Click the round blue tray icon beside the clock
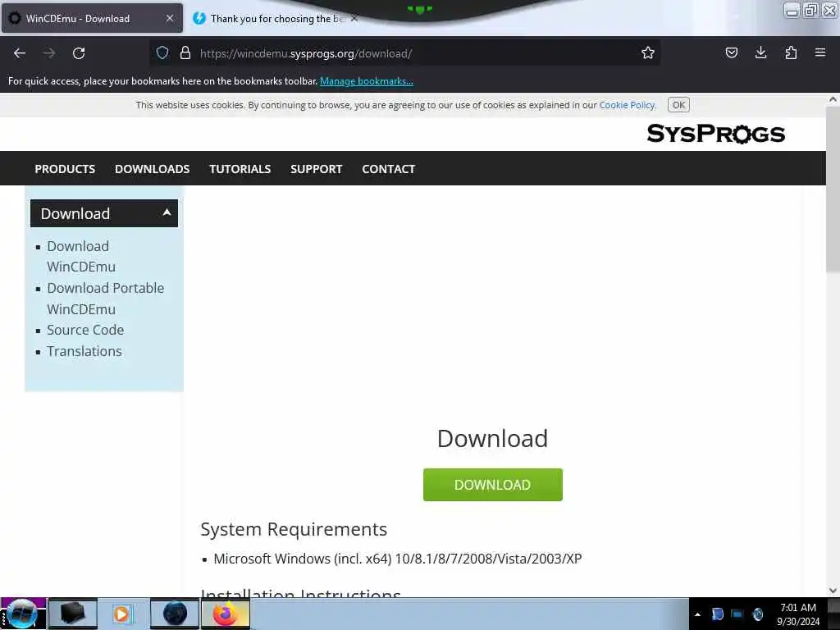This screenshot has height=630, width=840. point(757,614)
